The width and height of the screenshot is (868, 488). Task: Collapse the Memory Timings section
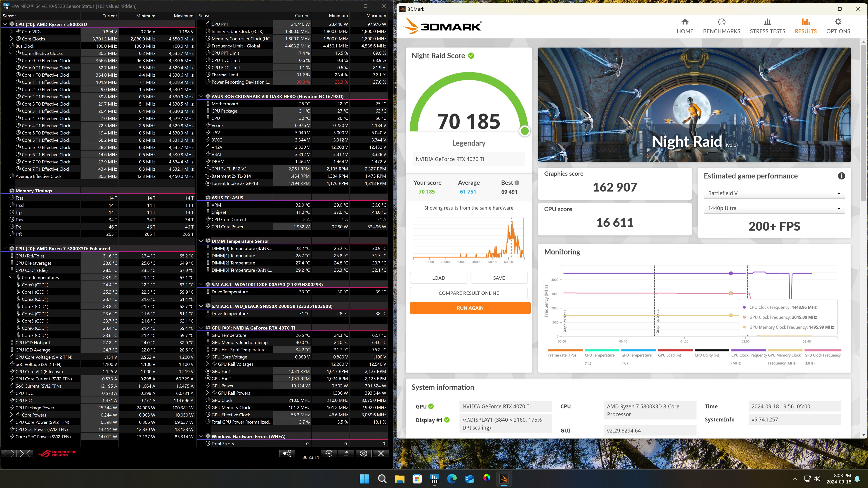(5, 190)
